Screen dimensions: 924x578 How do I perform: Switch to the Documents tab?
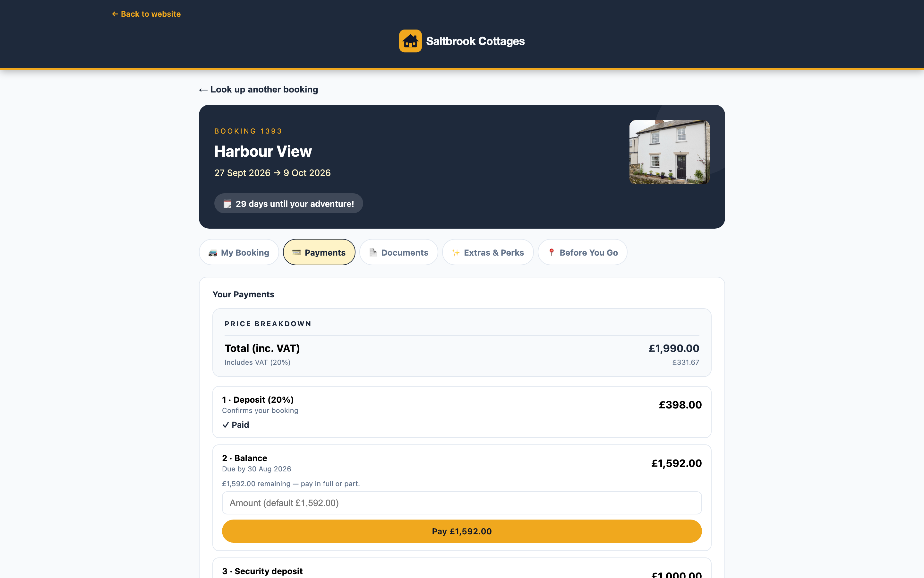tap(398, 252)
